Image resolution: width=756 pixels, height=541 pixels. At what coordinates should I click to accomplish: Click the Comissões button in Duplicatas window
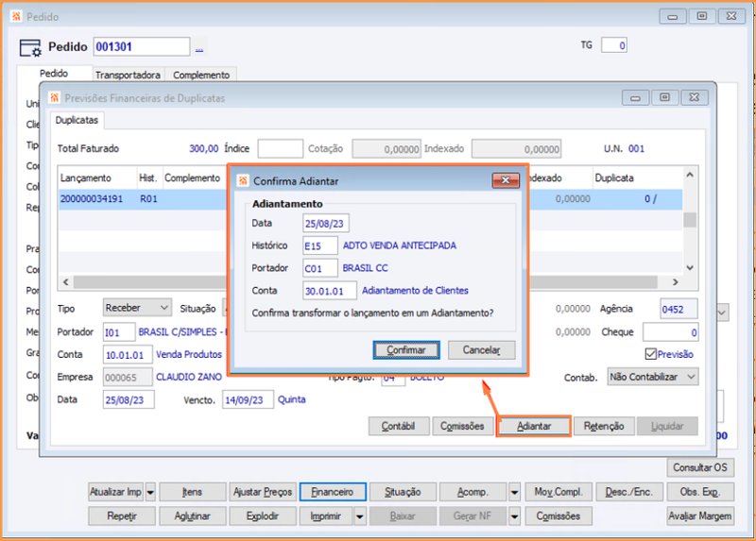click(x=462, y=426)
